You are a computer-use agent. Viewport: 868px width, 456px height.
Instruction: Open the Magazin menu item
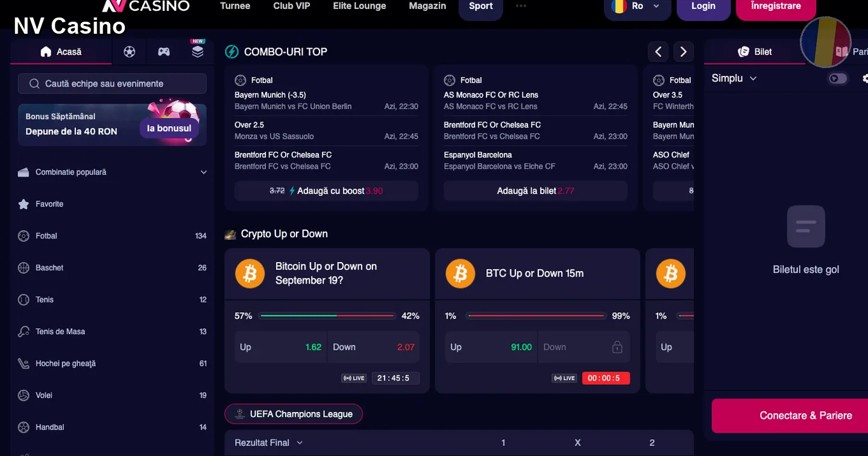[x=427, y=6]
